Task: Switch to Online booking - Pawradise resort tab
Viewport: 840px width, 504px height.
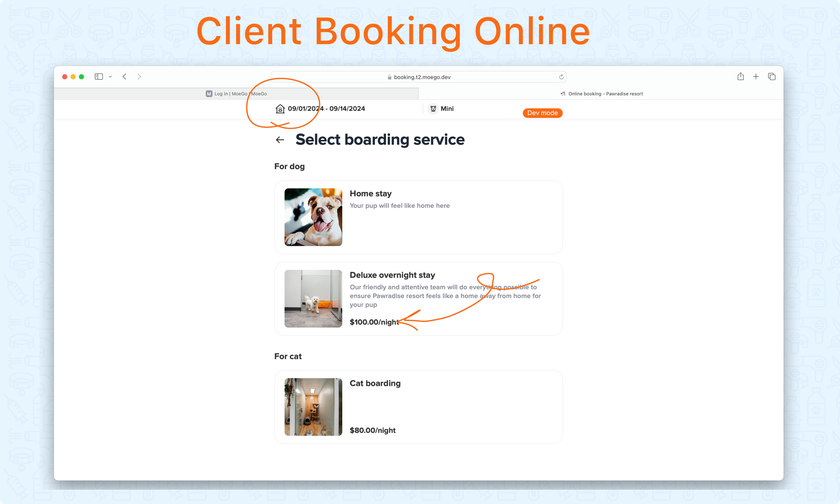Action: click(x=601, y=94)
